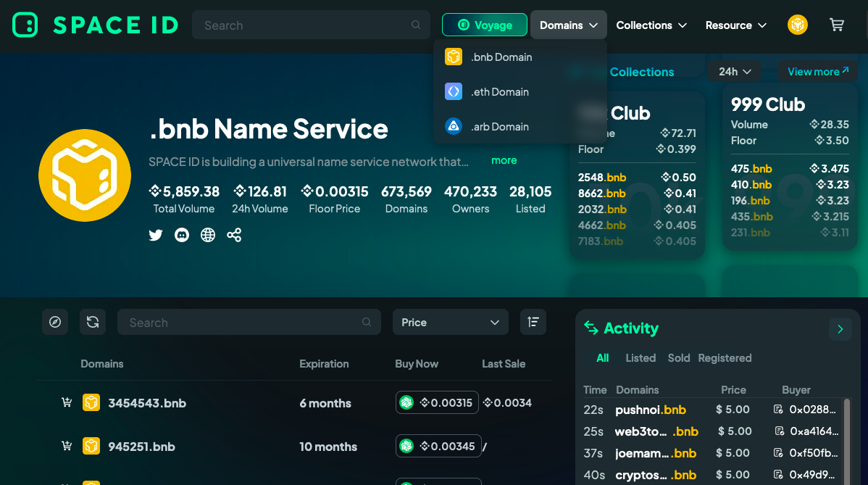Click the SPACE ID logo icon

(25, 25)
